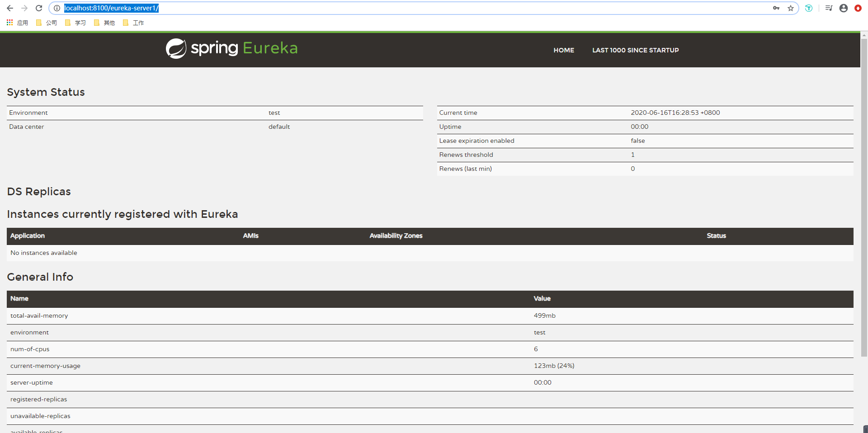The width and height of the screenshot is (868, 433).
Task: Click the Spring Eureka logo
Action: [231, 48]
